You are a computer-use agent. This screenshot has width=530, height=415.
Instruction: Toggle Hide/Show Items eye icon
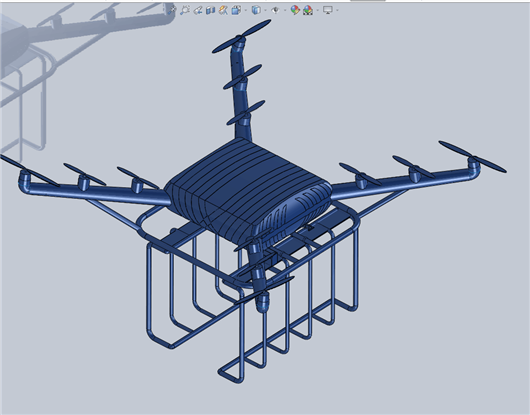(275, 10)
